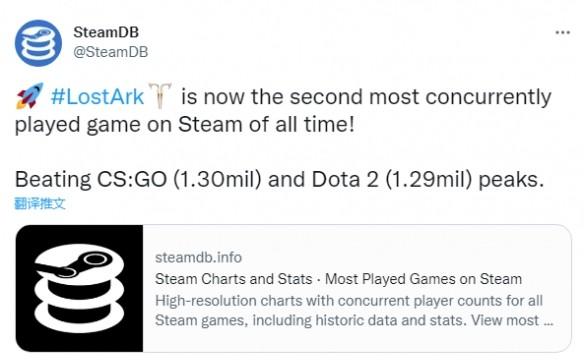The height and width of the screenshot is (364, 584).
Task: Click the word "peaks." ending the tweet
Action: point(511,180)
